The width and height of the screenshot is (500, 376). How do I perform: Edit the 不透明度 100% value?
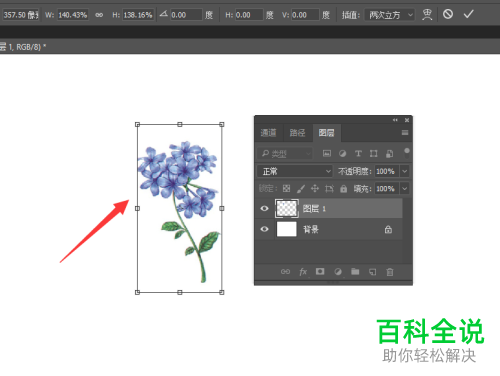pyautogui.click(x=386, y=171)
